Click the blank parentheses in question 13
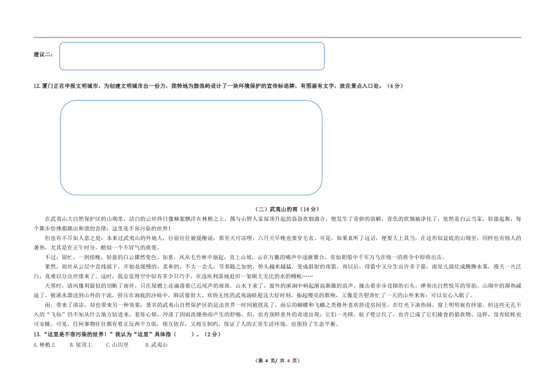 pyautogui.click(x=185, y=335)
